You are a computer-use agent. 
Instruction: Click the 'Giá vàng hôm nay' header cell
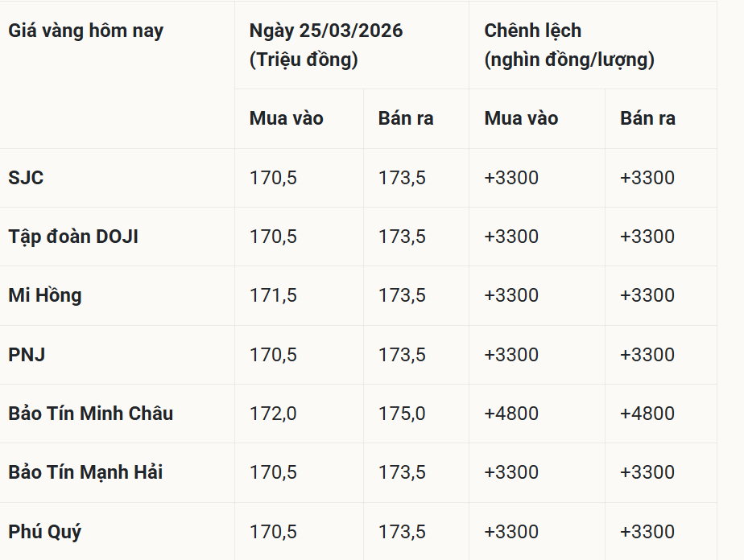click(x=85, y=31)
